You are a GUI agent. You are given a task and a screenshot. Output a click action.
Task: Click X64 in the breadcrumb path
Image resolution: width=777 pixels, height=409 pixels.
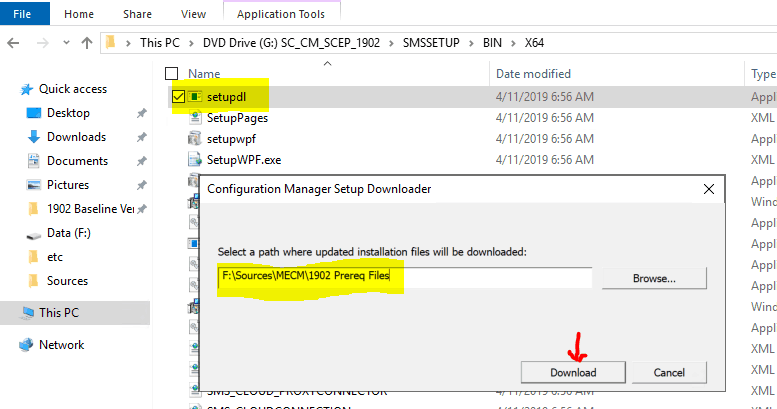(x=534, y=43)
